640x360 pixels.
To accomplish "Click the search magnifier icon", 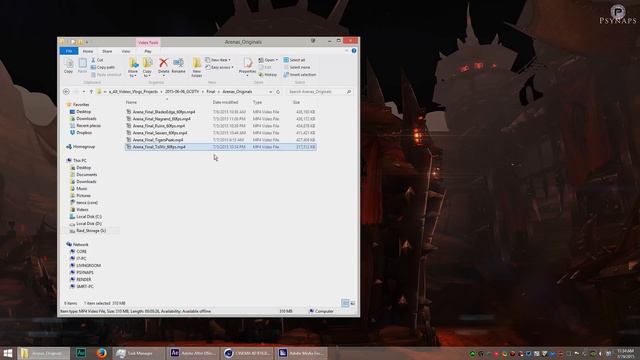I will (349, 92).
